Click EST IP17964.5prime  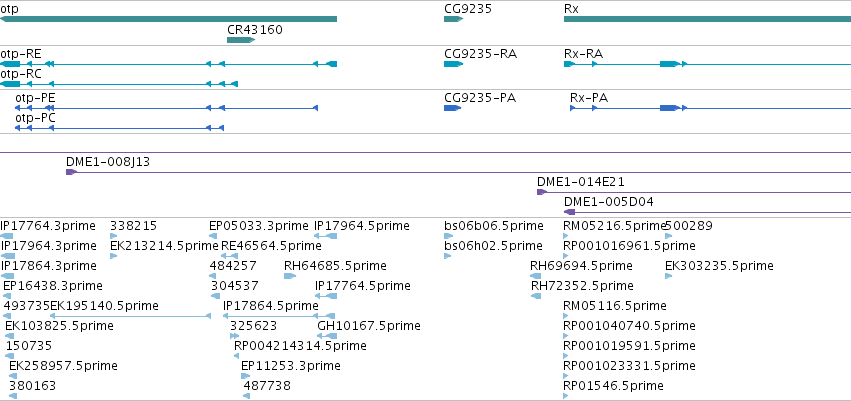pos(326,236)
